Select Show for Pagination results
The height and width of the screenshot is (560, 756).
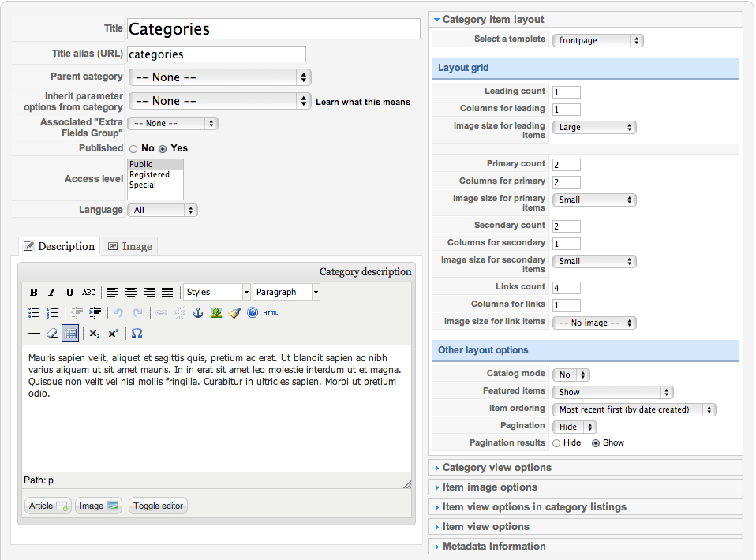[x=596, y=443]
